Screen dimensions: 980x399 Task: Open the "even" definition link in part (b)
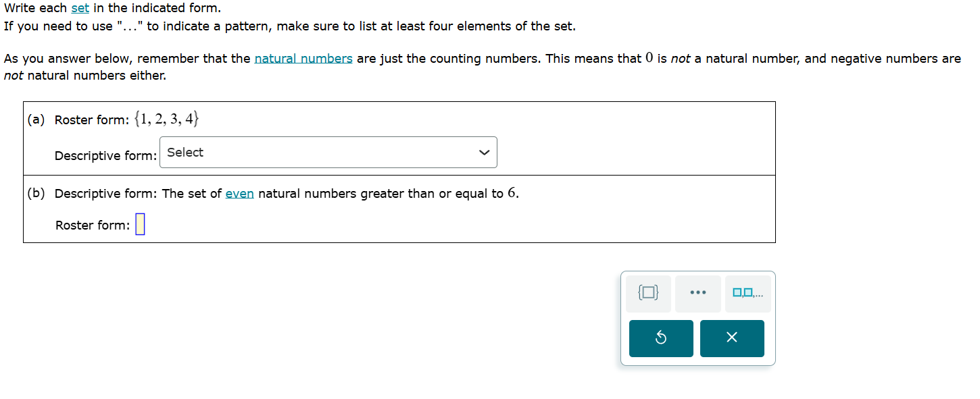point(239,193)
